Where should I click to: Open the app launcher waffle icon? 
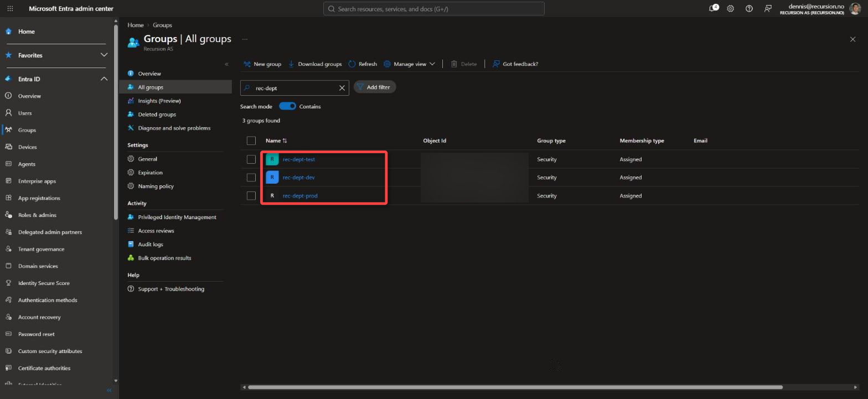(x=10, y=8)
